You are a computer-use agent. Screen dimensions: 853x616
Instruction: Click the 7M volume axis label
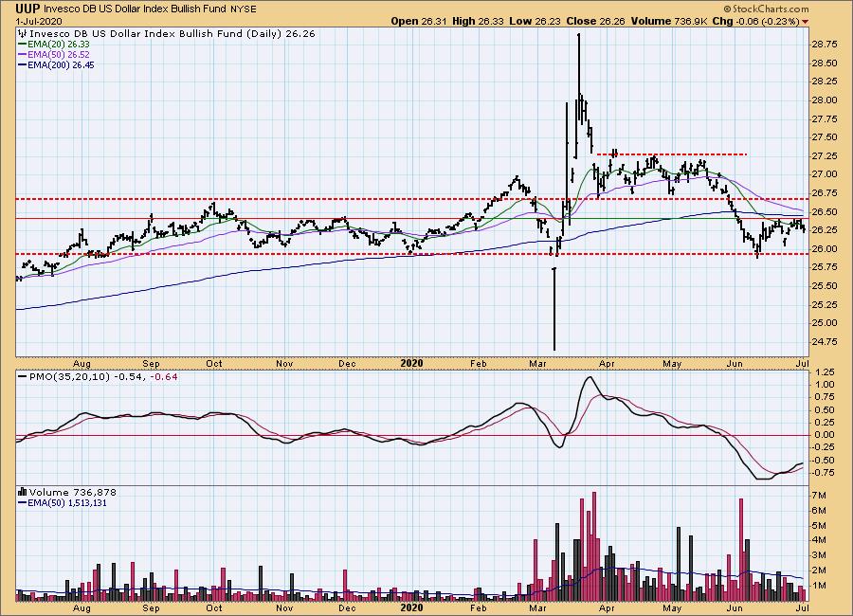tap(819, 496)
